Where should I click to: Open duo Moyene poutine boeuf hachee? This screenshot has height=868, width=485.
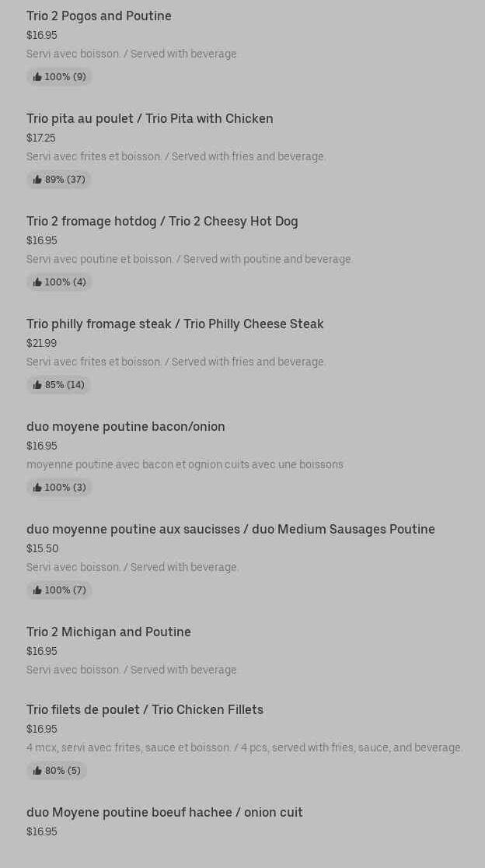click(x=164, y=812)
